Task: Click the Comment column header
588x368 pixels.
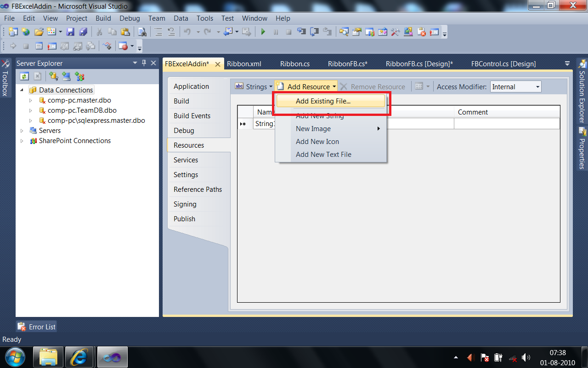Action: coord(507,112)
